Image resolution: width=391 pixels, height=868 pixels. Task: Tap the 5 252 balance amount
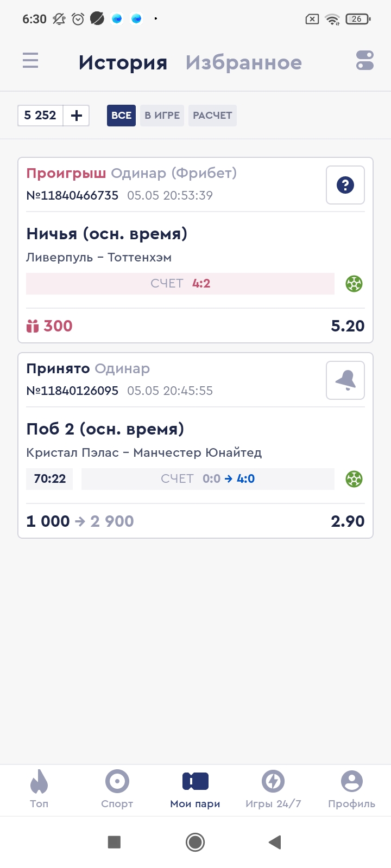tap(40, 116)
